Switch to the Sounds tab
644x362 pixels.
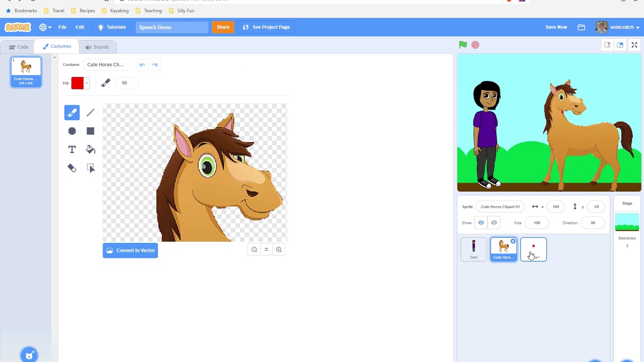(97, 47)
